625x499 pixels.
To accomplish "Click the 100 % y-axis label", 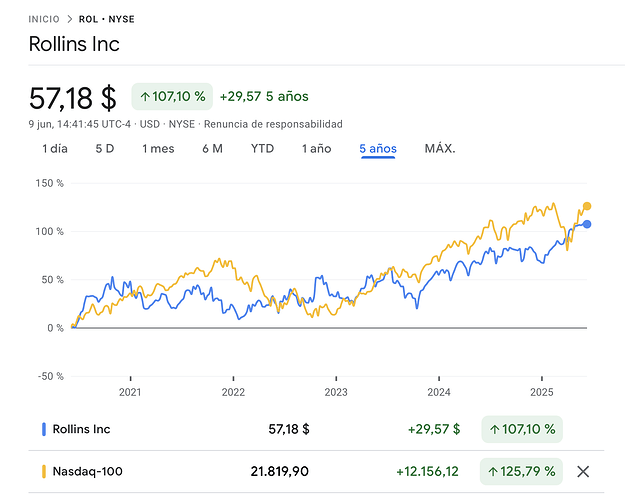I will pyautogui.click(x=49, y=232).
